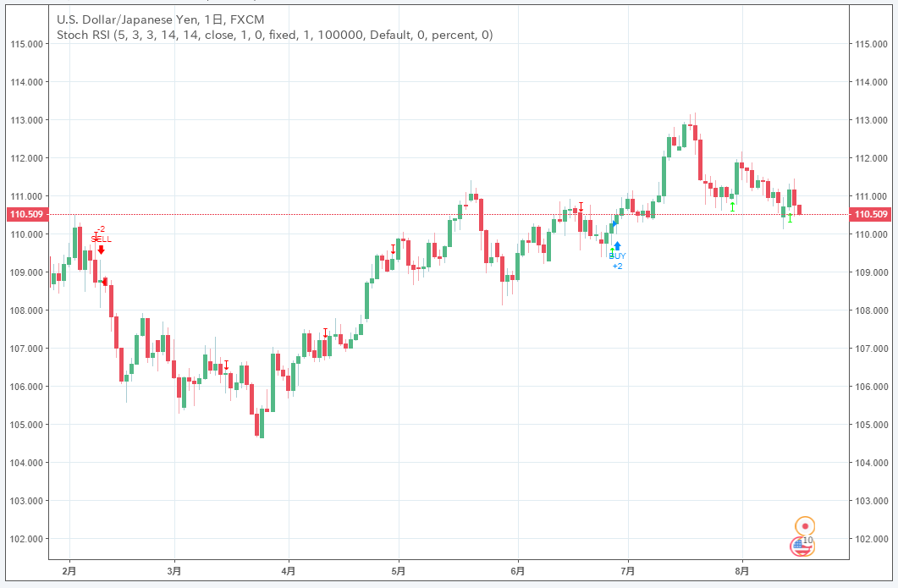This screenshot has width=898, height=588.
Task: Click the 115.000 label on left price axis
Action: (x=26, y=44)
